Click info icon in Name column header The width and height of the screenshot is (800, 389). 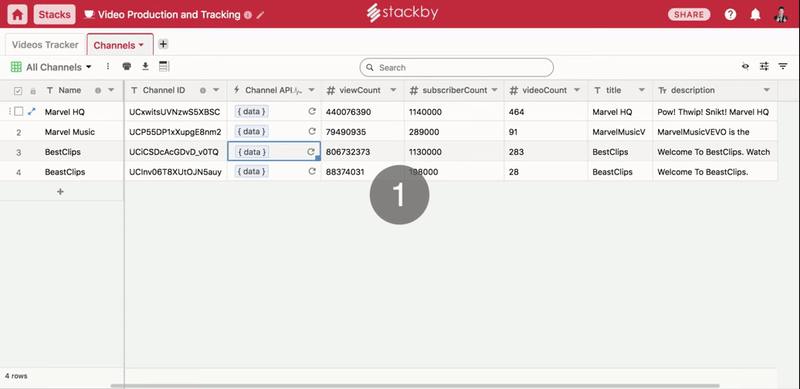point(98,90)
